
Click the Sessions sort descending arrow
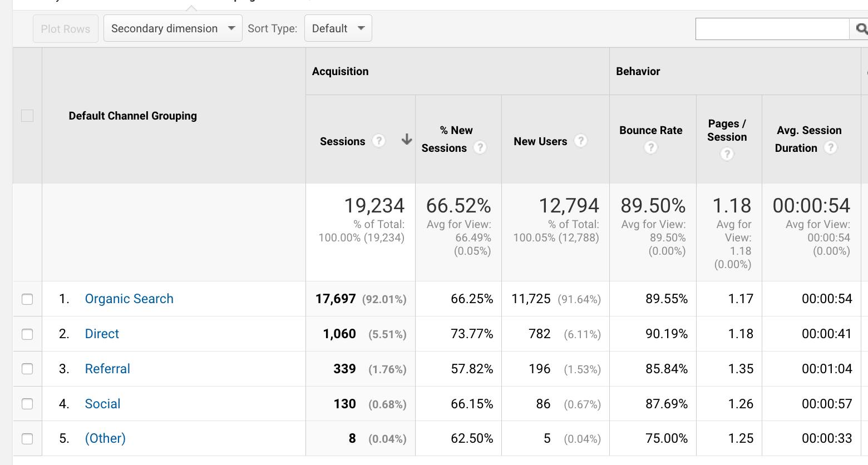tap(407, 139)
